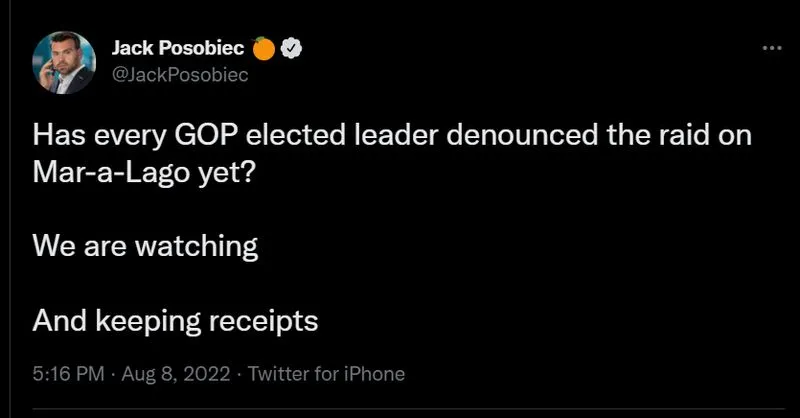
Task: Click the line "And keeping receipts"
Action: (176, 320)
